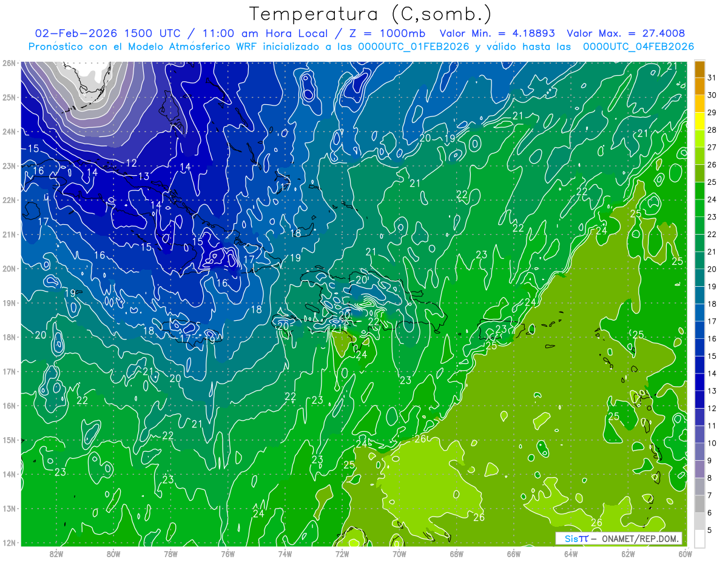Click the 15N latitude axis label
This screenshot has height=562, width=728.
pyautogui.click(x=8, y=440)
